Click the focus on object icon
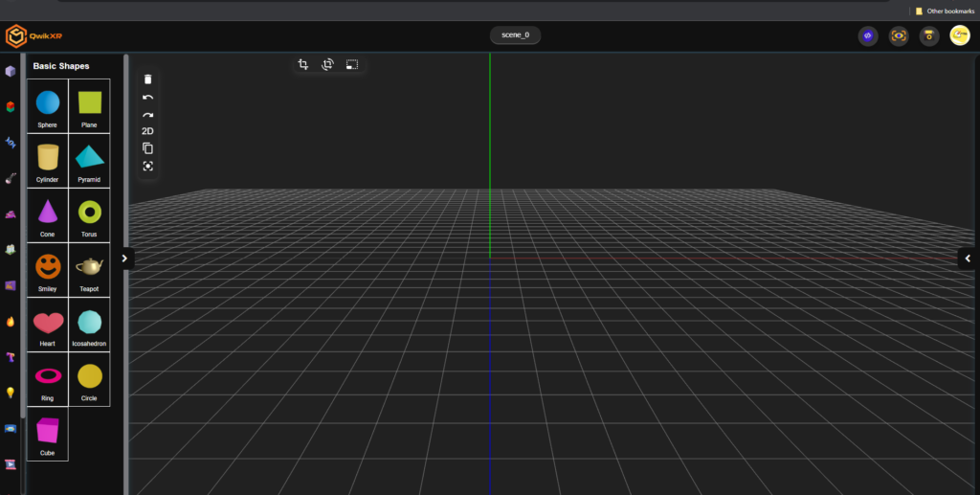980x495 pixels. tap(147, 167)
